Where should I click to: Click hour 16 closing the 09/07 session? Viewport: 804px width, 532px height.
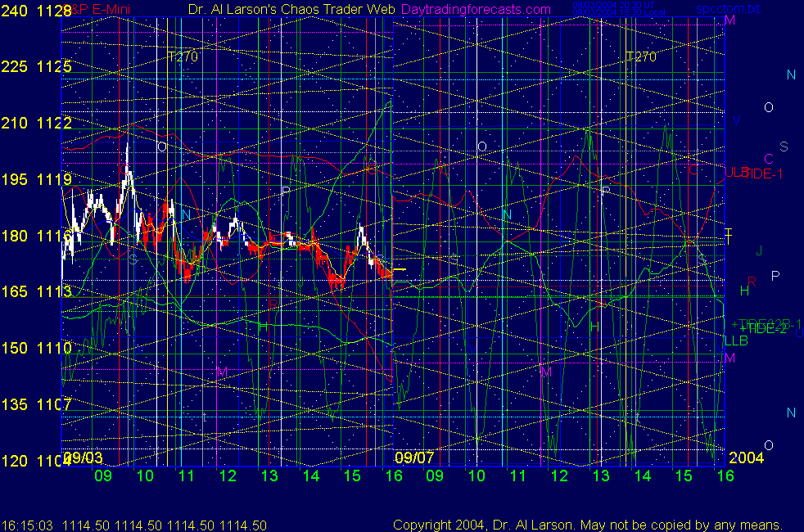(725, 476)
